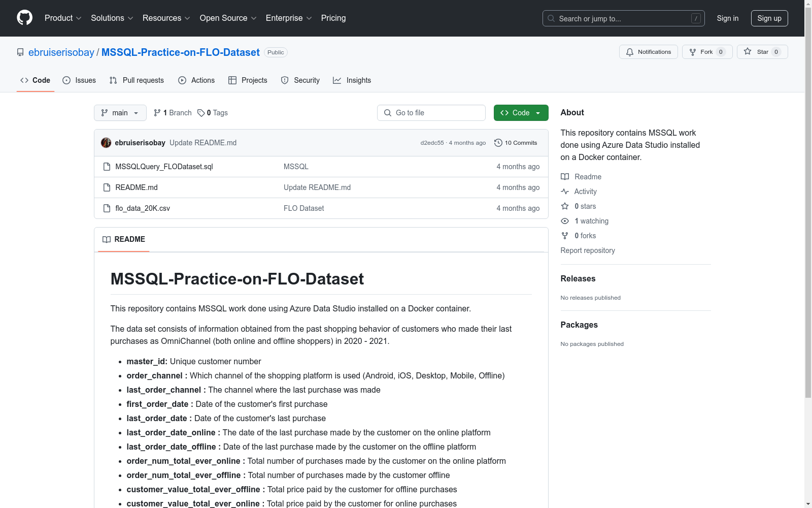Image resolution: width=812 pixels, height=508 pixels.
Task: Open the main branch selector dropdown
Action: point(120,113)
